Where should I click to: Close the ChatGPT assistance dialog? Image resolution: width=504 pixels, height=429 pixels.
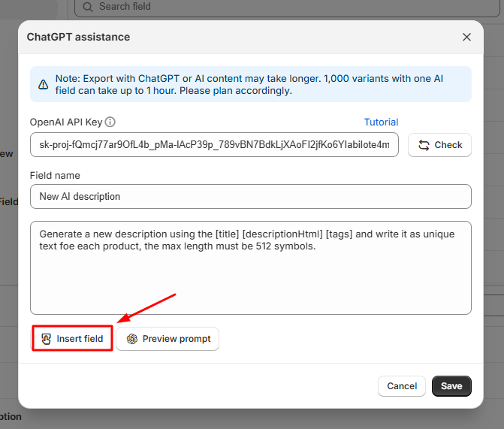466,37
